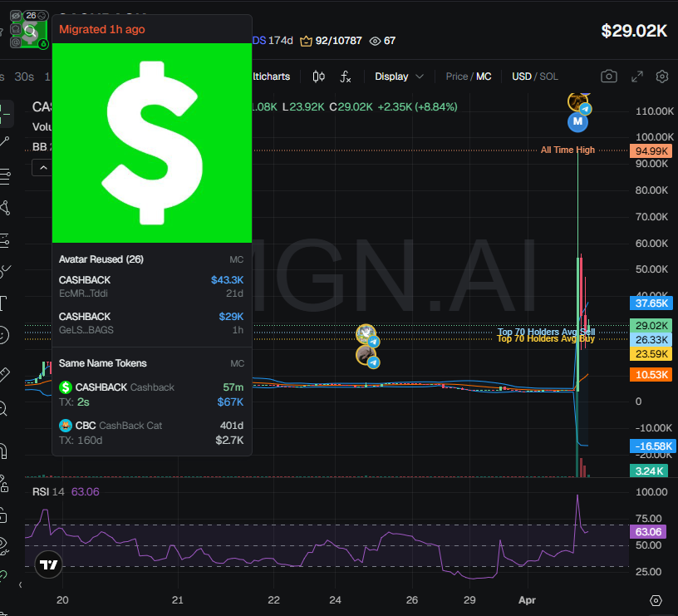
Task: Click the target icon at time axis end
Action: coord(656,600)
